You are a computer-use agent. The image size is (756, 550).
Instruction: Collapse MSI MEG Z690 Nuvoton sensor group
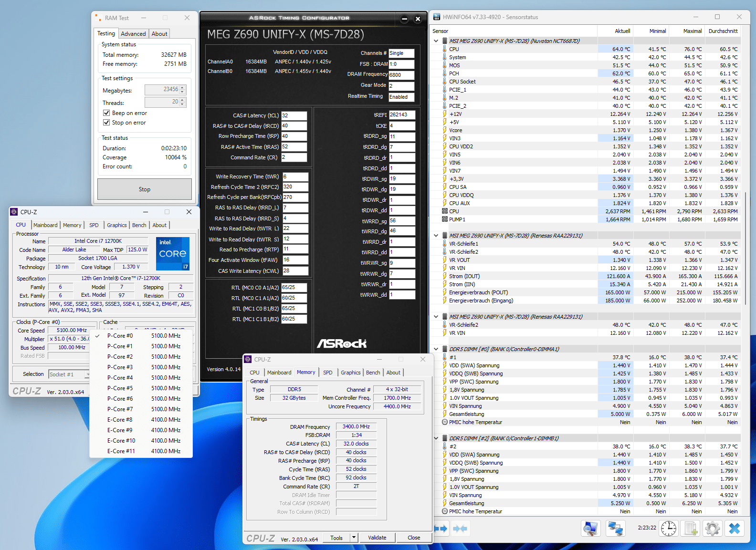coord(436,41)
